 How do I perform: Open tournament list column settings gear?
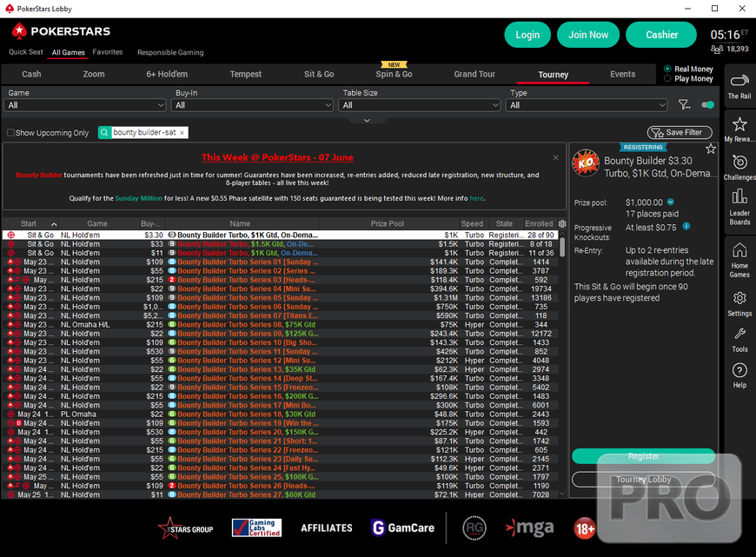pyautogui.click(x=562, y=224)
